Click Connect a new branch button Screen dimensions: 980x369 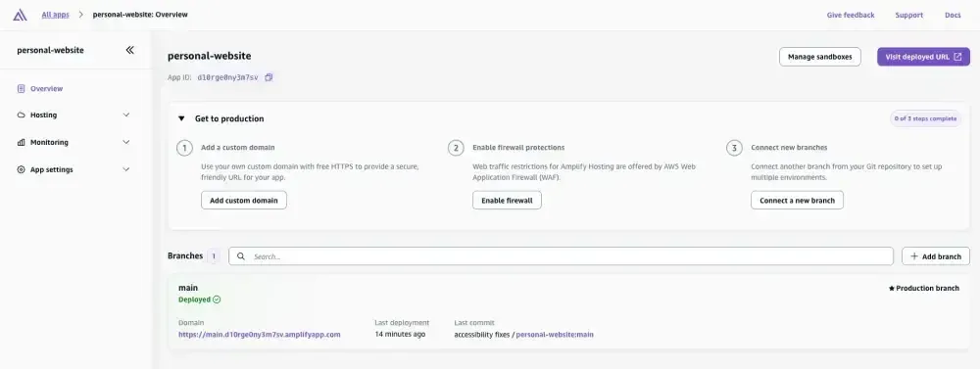point(797,201)
